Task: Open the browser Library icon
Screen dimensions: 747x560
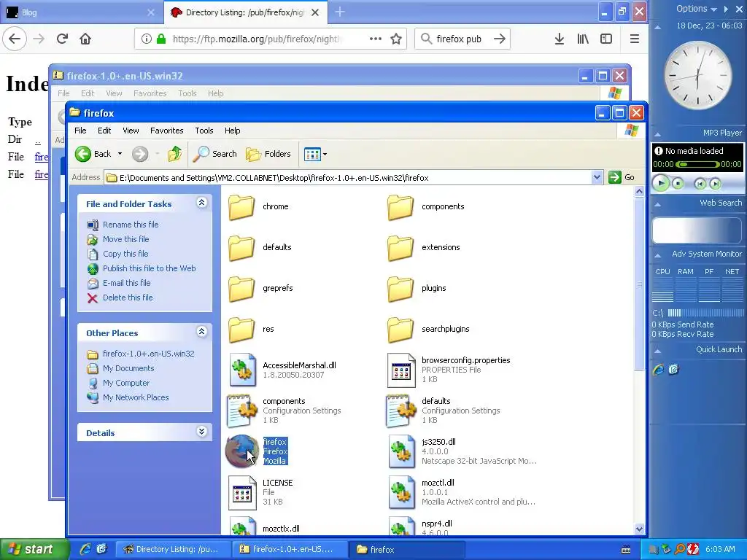Action: [583, 39]
